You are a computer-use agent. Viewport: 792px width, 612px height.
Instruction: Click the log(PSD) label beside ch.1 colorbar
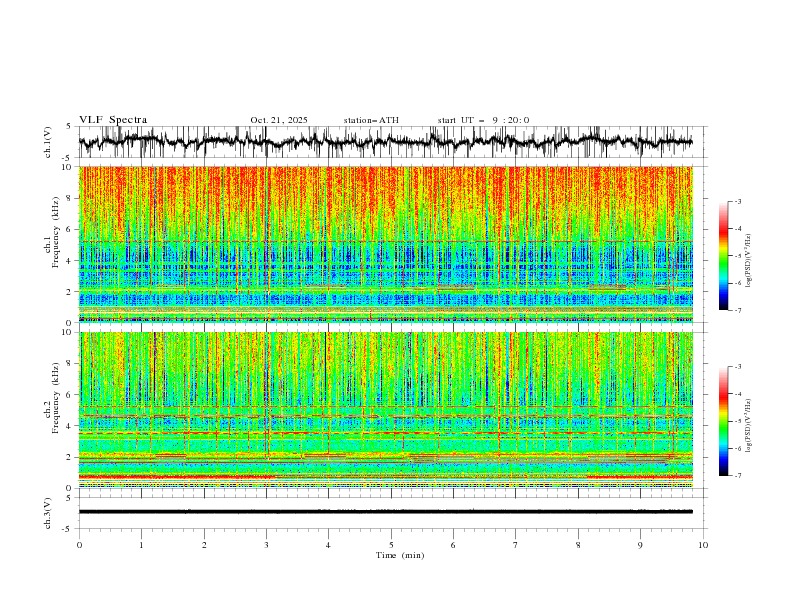click(749, 261)
